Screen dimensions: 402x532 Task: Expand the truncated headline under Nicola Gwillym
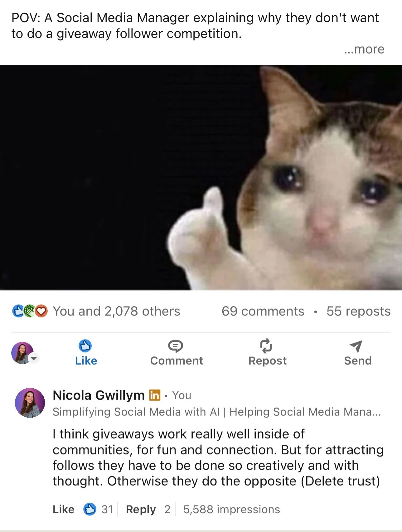click(216, 412)
